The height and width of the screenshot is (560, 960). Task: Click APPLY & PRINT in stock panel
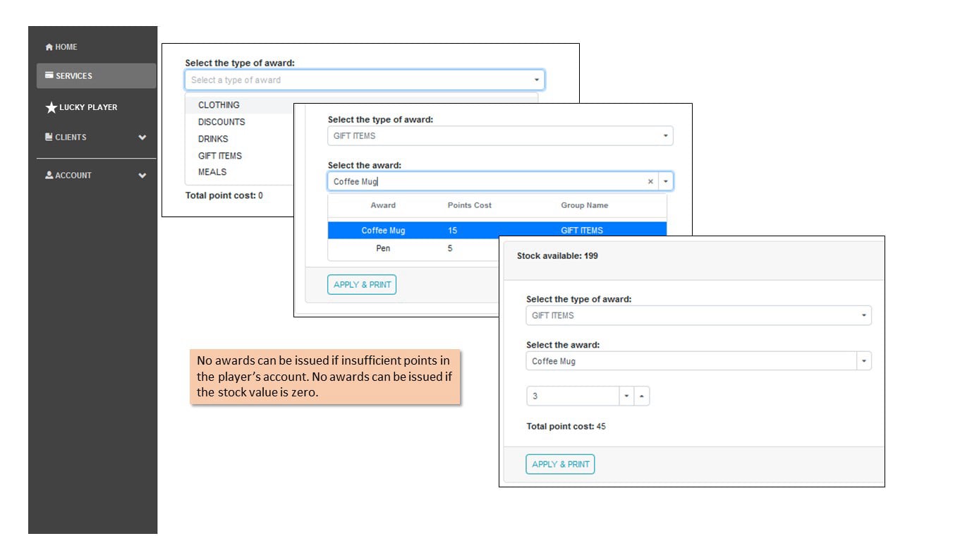(560, 464)
